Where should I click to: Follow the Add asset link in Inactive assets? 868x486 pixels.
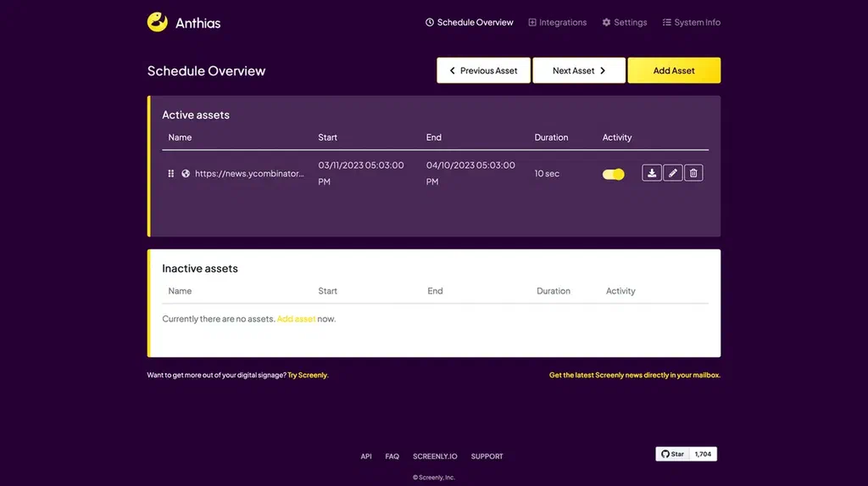(296, 319)
